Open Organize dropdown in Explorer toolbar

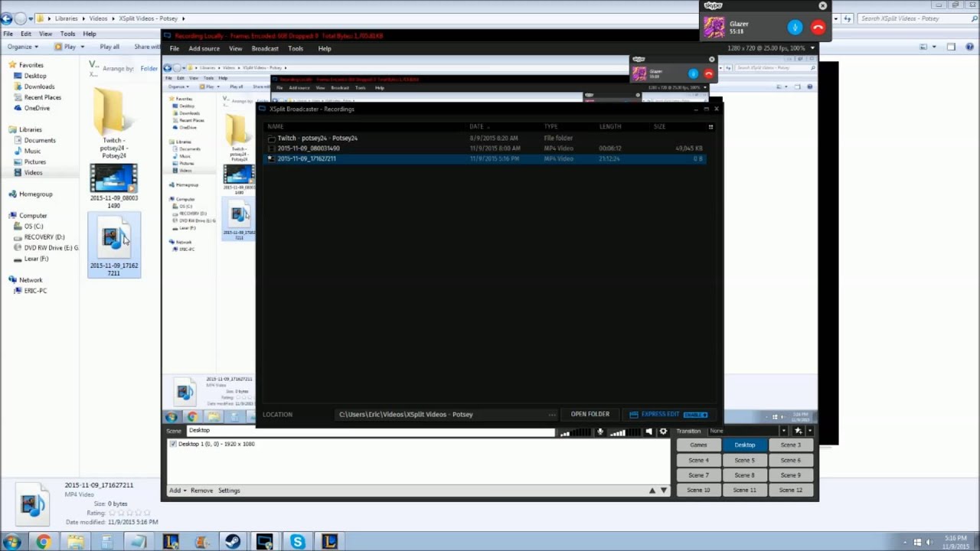pos(23,47)
